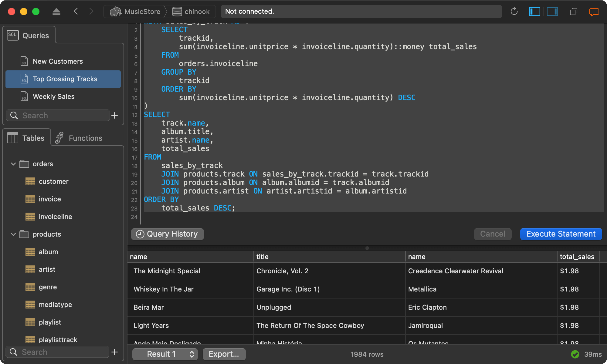Toggle the right sidebar panel

click(x=552, y=12)
